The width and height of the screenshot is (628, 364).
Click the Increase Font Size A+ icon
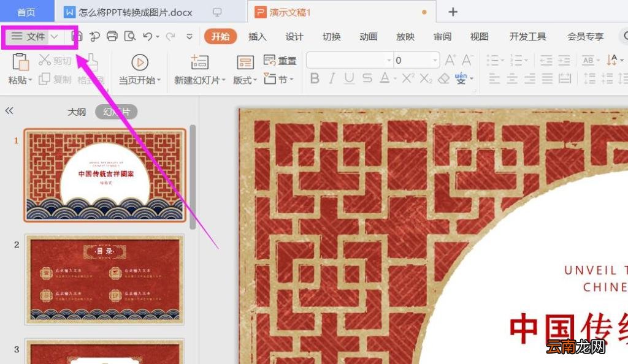(x=450, y=60)
